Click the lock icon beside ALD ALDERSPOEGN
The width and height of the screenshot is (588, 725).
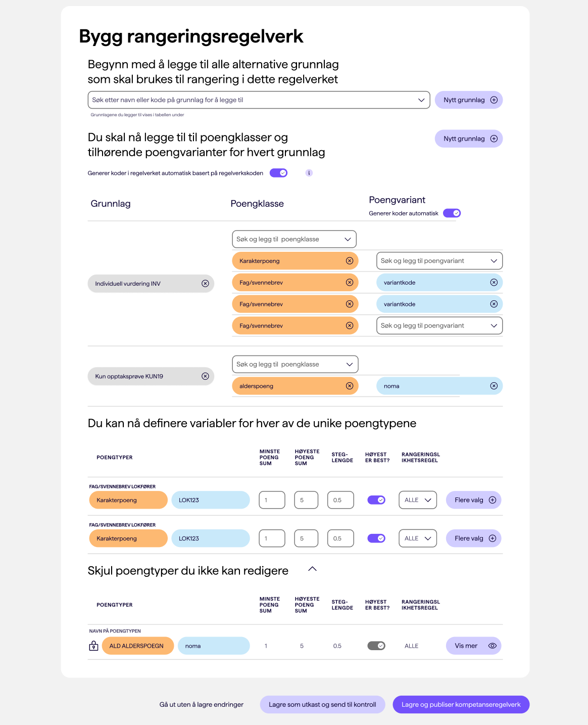tap(93, 646)
